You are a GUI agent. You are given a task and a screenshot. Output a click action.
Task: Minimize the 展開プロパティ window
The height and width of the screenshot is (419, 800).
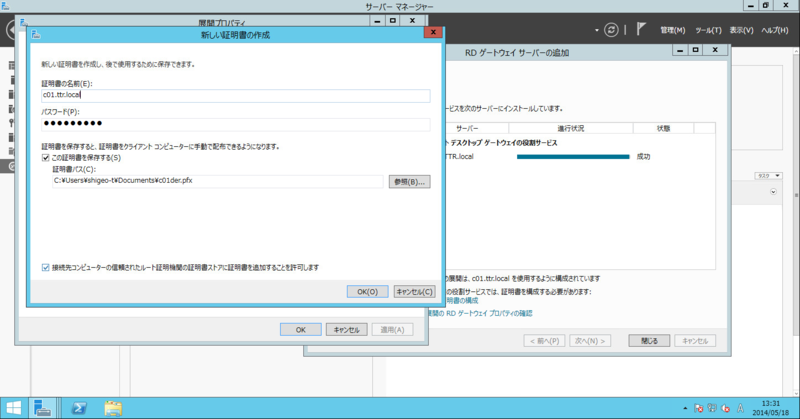(x=377, y=21)
